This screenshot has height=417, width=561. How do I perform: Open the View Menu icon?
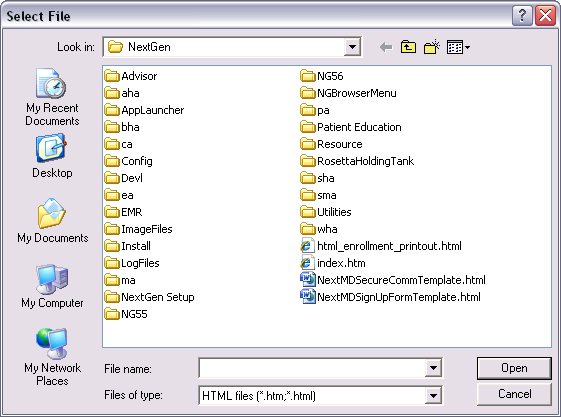tap(458, 47)
